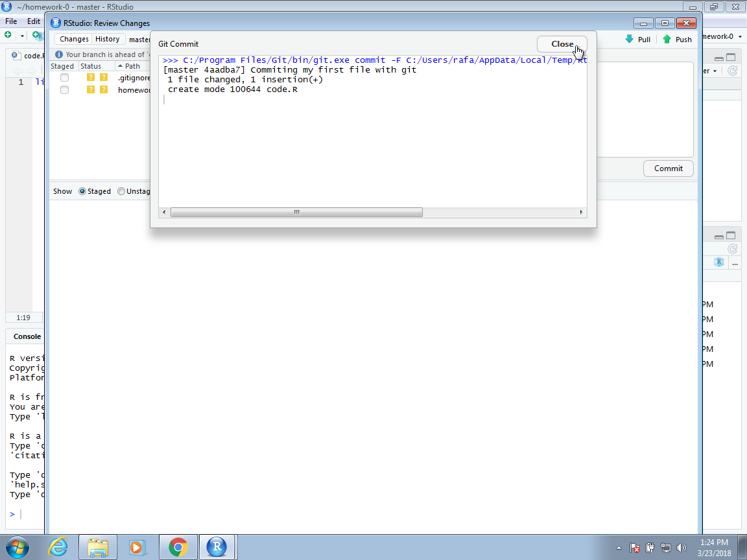Click left question-mark status icon for homework row
The height and width of the screenshot is (560, 747).
[91, 89]
